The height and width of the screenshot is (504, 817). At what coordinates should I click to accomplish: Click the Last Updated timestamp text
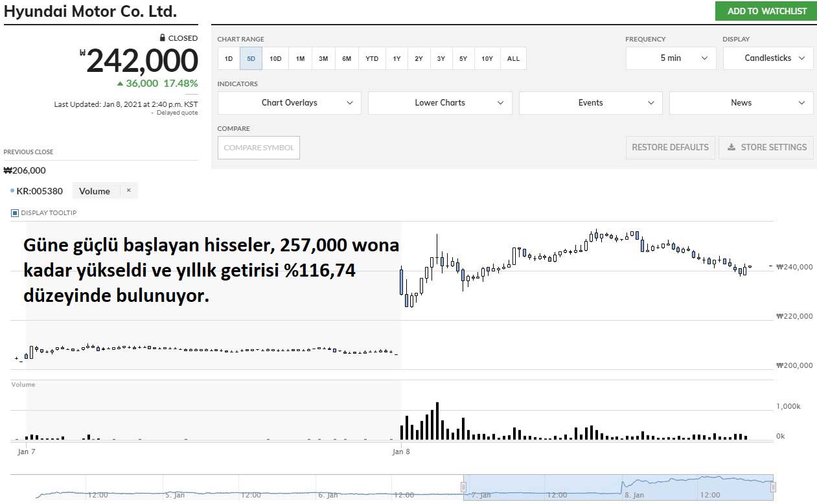[x=126, y=104]
